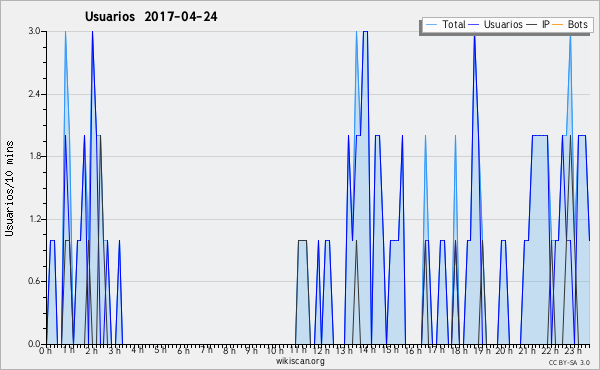Click the x-axis label '8 h'
Screen dimensions: 600x370
tap(229, 351)
